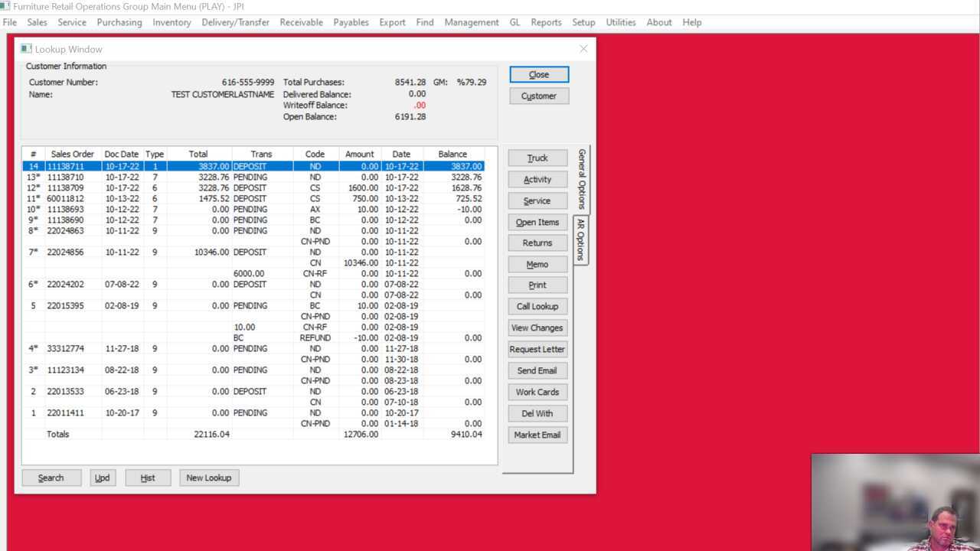The image size is (980, 551).
Task: Click View Changes
Action: point(537,328)
